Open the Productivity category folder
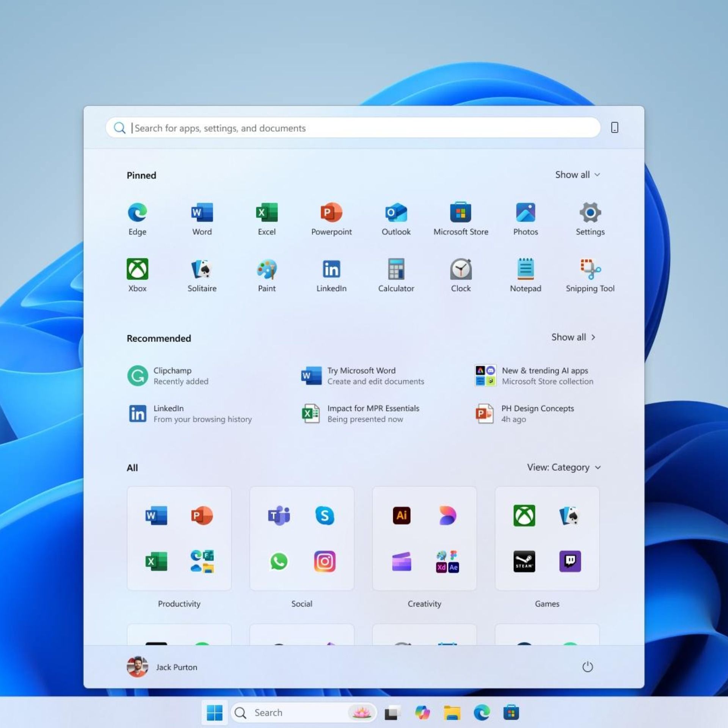Screen dimensions: 728x728 179,538
